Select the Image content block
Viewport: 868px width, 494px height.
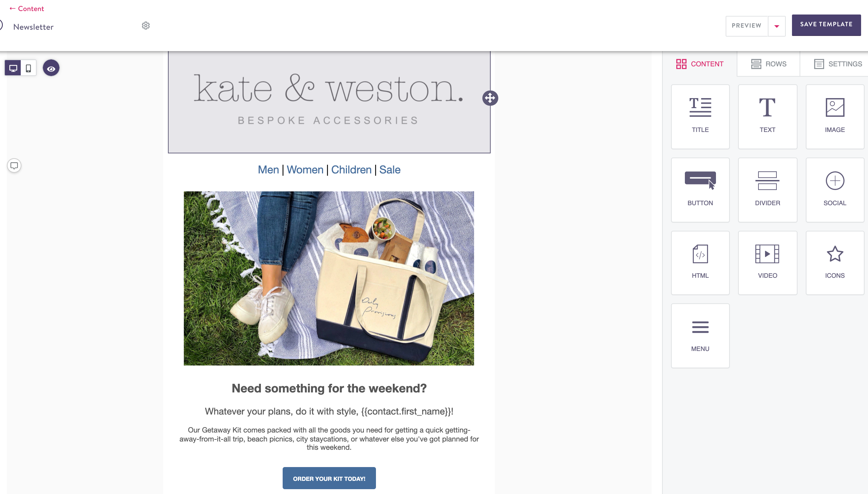pos(835,117)
